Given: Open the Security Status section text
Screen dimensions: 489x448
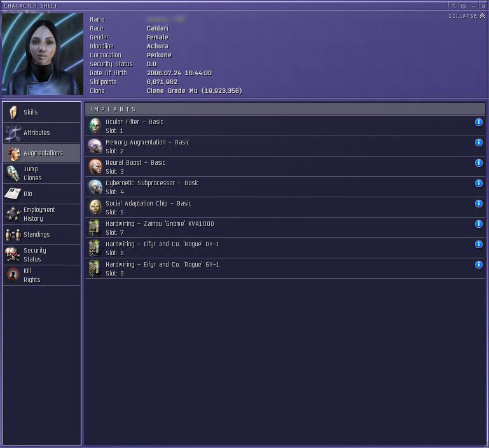Looking at the screenshot, I should (34, 255).
